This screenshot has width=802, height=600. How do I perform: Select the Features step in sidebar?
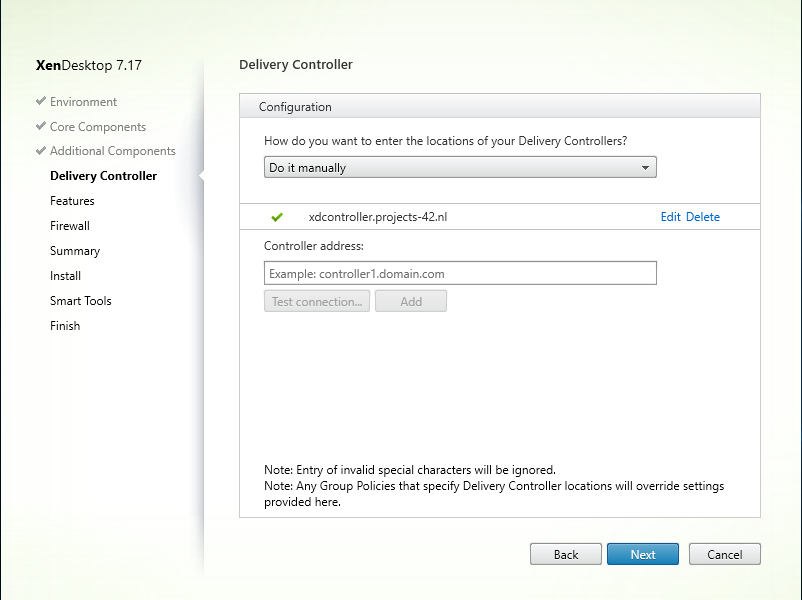pos(72,201)
